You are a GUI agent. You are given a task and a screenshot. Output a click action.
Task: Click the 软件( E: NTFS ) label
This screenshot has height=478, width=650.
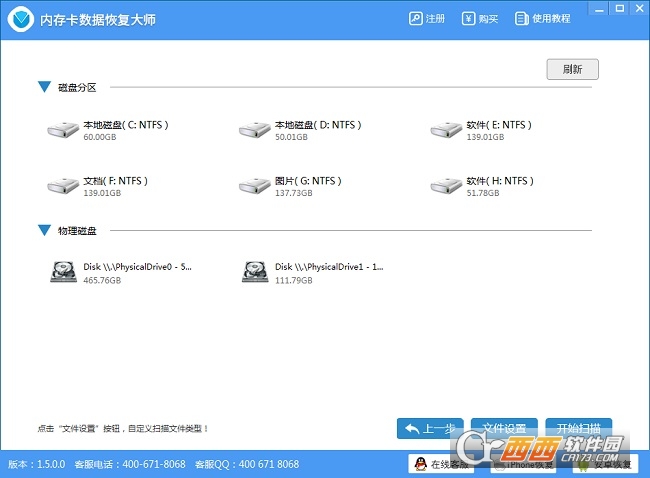coord(499,125)
